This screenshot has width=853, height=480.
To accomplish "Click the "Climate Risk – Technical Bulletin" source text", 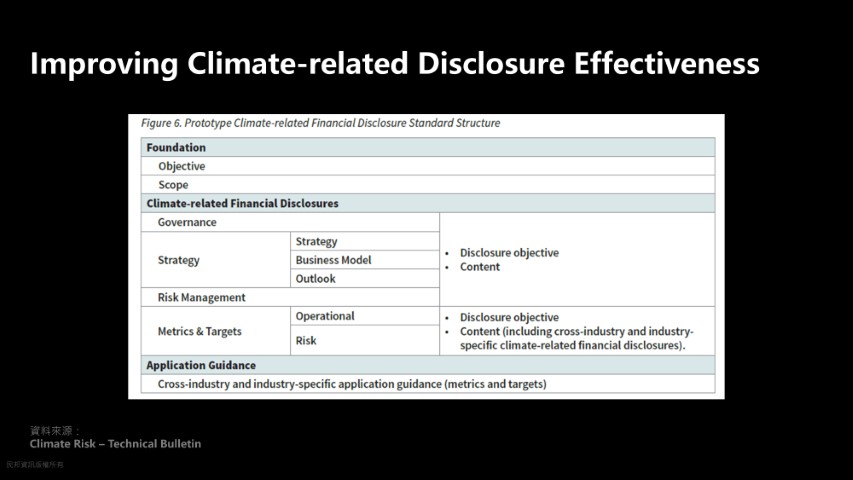I will pyautogui.click(x=115, y=443).
